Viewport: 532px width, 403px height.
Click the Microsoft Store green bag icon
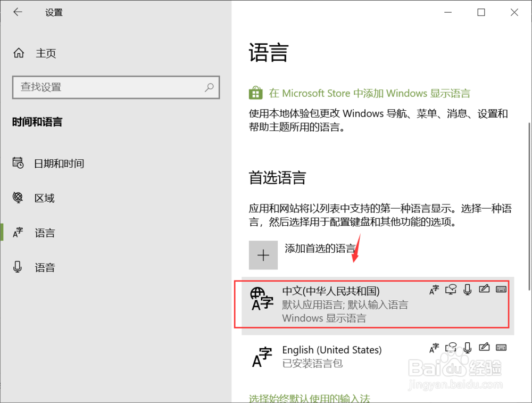255,93
